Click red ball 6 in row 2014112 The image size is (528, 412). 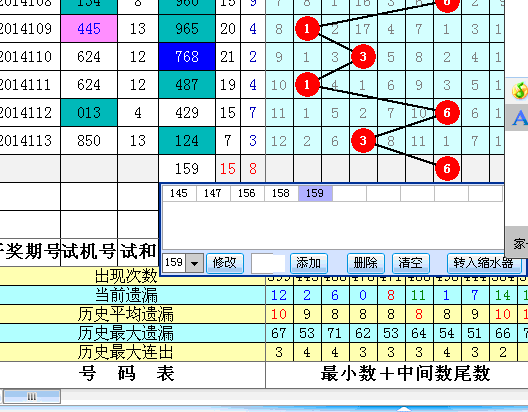pos(447,112)
